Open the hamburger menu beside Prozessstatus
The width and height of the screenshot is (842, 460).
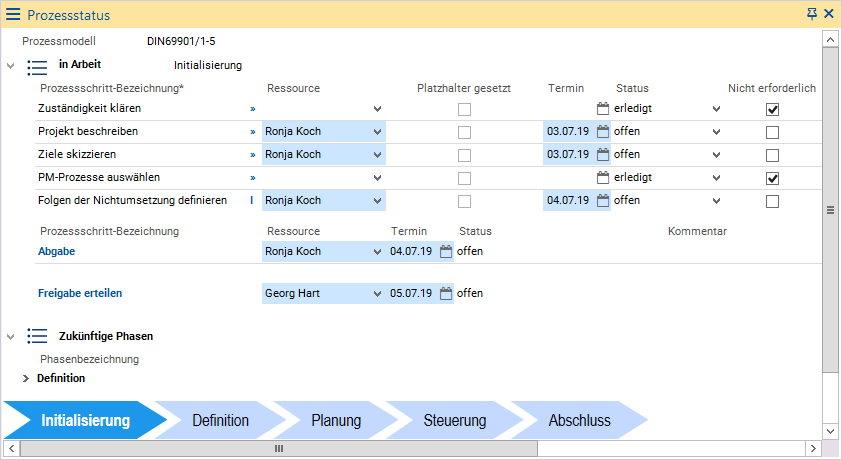click(x=13, y=14)
